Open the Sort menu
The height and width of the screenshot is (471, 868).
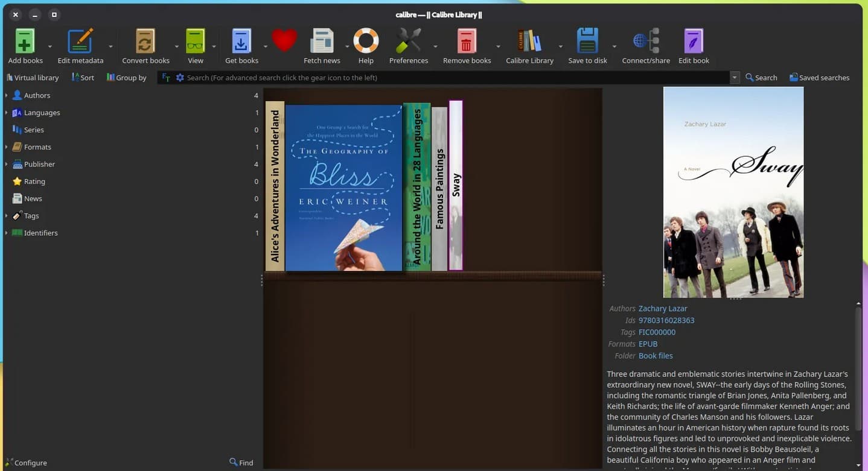coord(83,78)
